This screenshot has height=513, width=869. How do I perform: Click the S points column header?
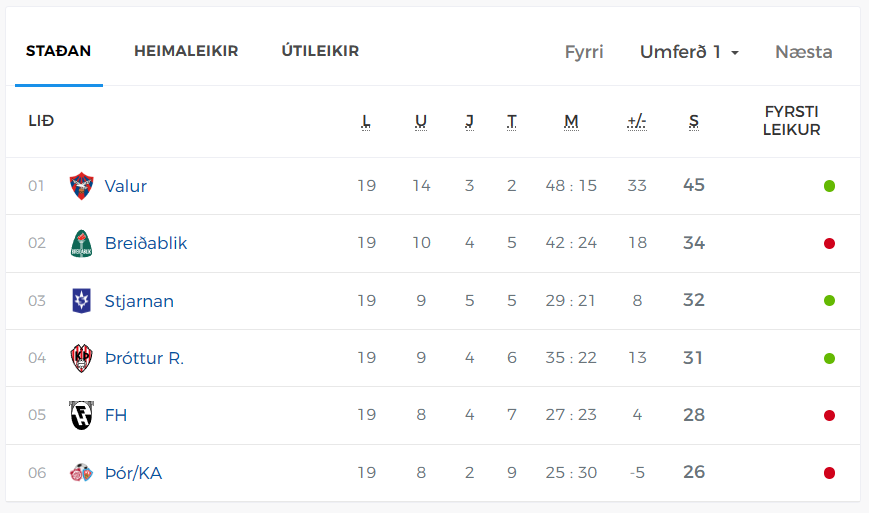click(x=694, y=121)
